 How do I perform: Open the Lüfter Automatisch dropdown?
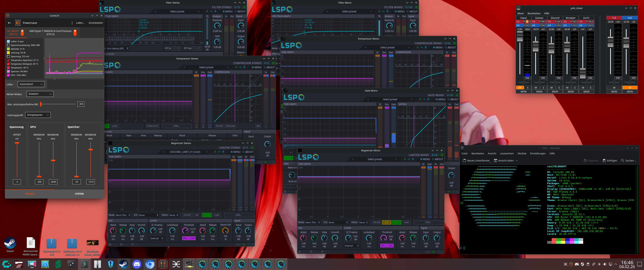(31, 84)
